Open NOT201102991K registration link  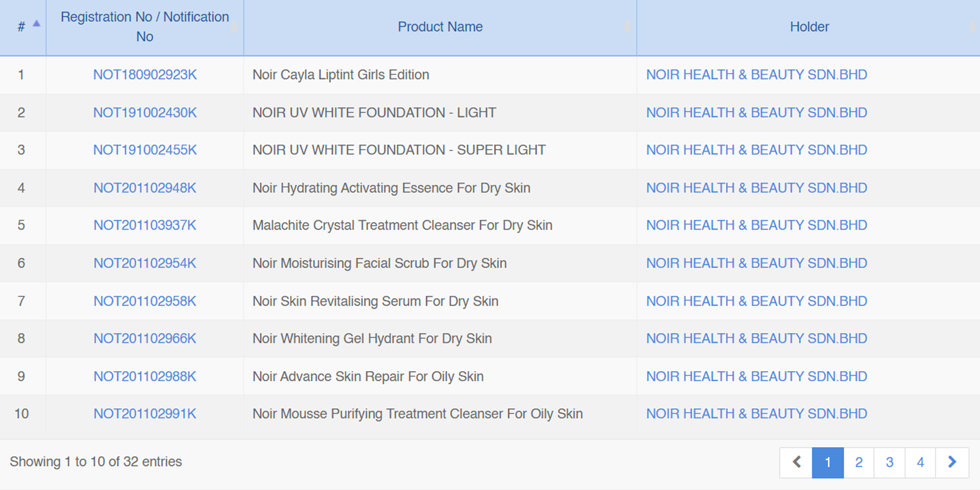click(145, 414)
